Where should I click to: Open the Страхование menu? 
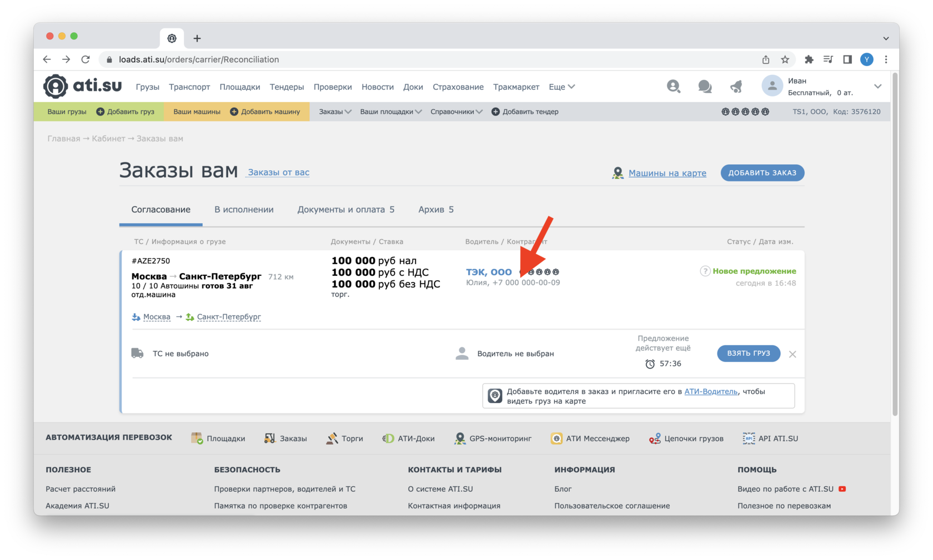pos(458,87)
